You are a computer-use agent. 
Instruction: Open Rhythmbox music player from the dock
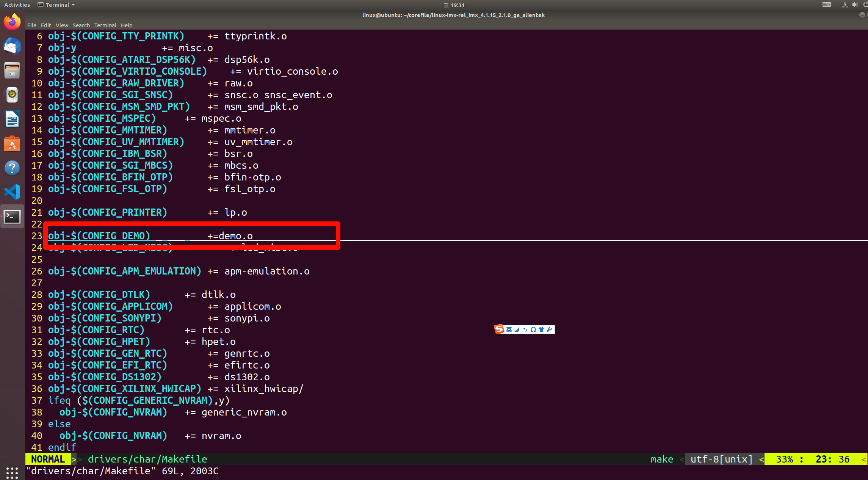coord(12,95)
